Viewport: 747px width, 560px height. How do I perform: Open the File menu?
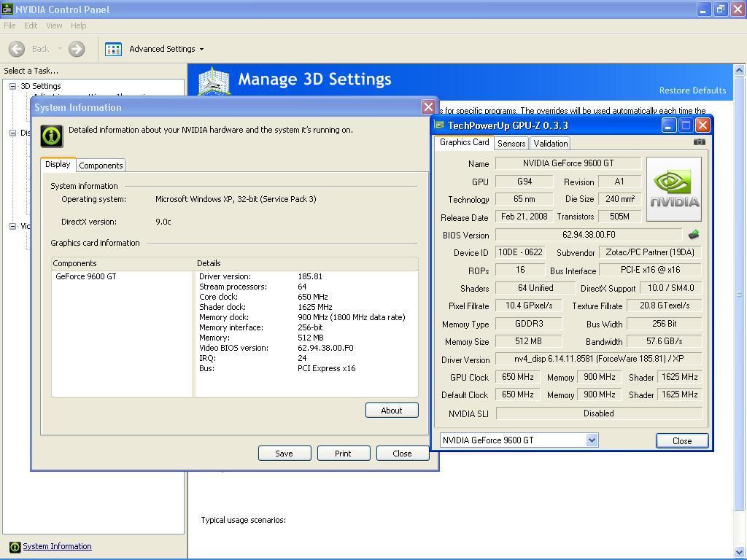pos(9,26)
